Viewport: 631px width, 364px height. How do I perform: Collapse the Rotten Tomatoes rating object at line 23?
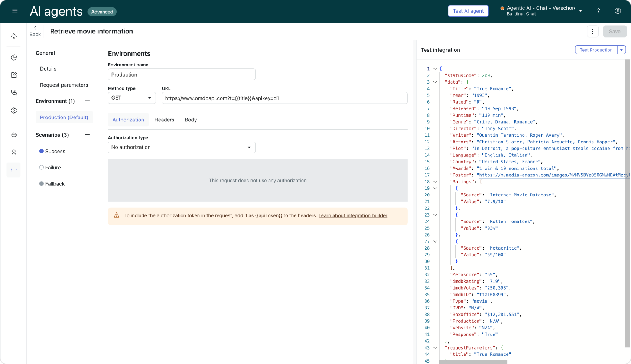pos(435,215)
